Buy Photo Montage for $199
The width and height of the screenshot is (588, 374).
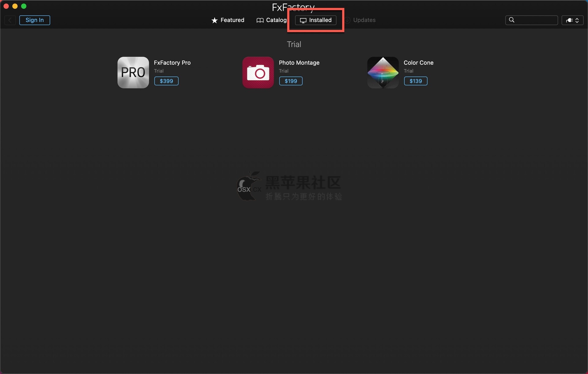click(x=291, y=81)
